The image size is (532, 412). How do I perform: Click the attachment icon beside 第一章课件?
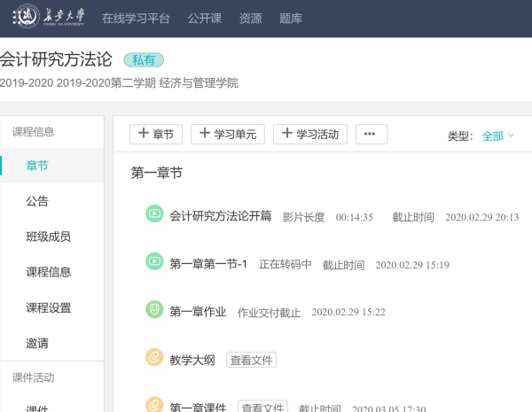154,406
